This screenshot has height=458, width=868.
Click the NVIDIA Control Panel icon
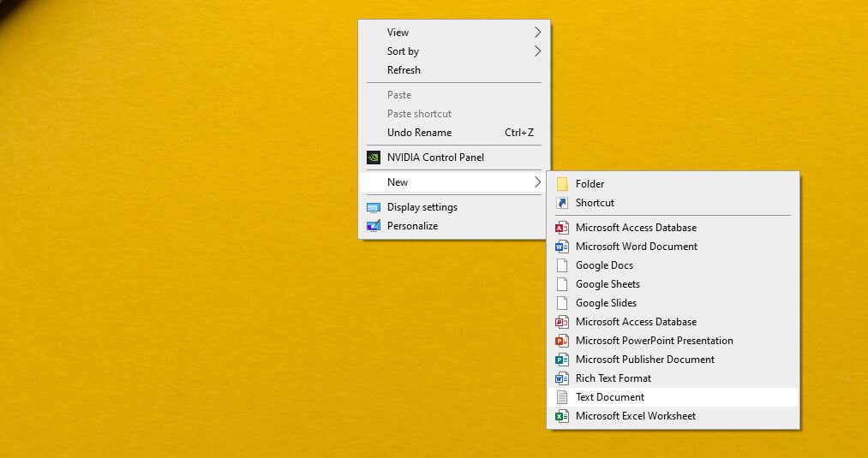374,158
